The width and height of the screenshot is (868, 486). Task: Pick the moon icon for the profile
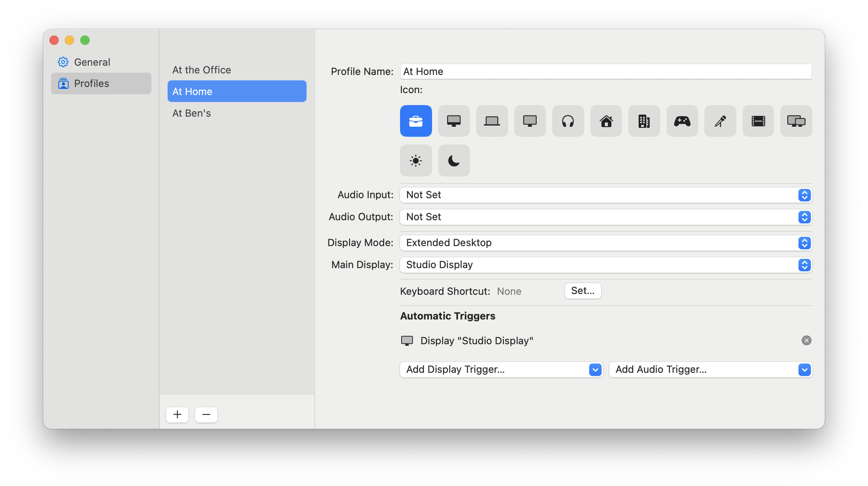(x=454, y=160)
